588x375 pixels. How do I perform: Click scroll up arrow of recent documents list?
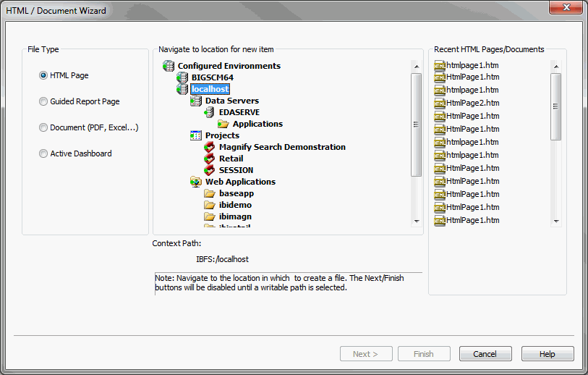pyautogui.click(x=556, y=67)
